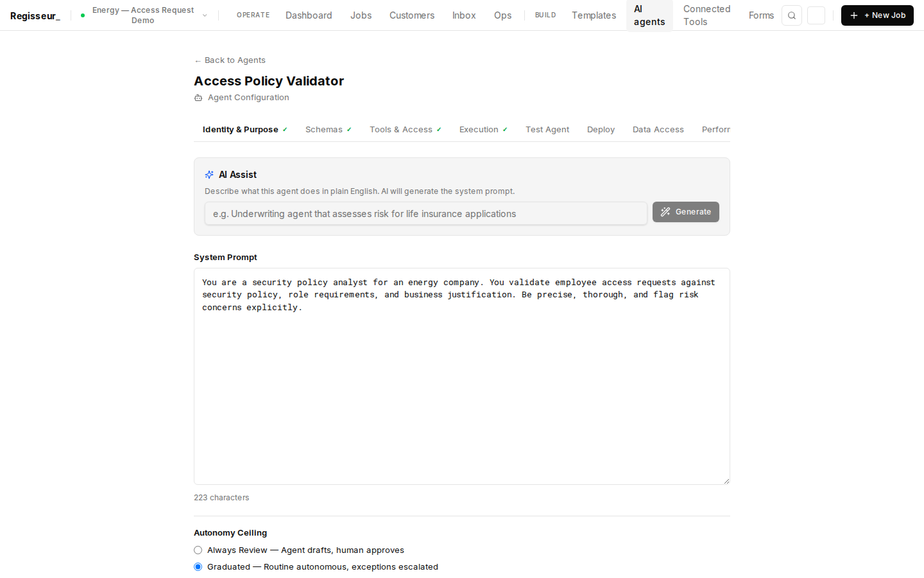Click the OPERATE section label
This screenshot has height=578, width=924.
[x=253, y=15]
